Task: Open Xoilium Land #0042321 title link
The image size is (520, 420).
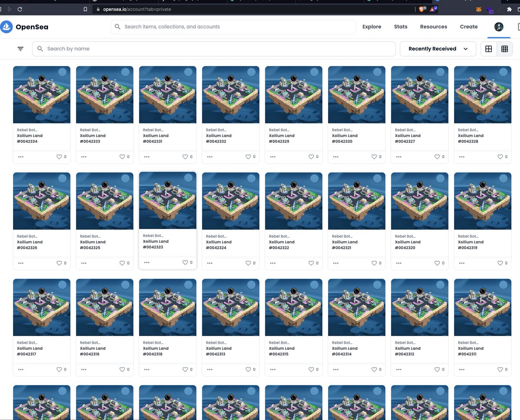Action: tap(344, 245)
